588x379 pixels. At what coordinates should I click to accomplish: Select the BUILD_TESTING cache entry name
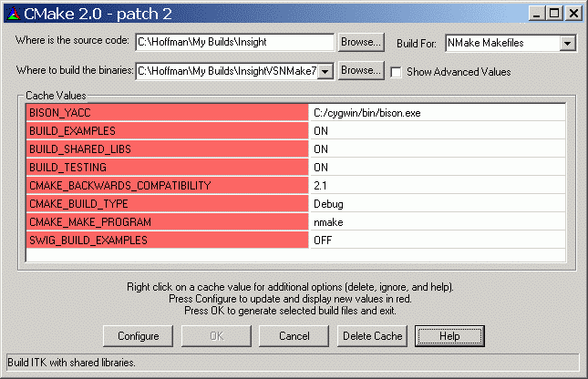167,168
